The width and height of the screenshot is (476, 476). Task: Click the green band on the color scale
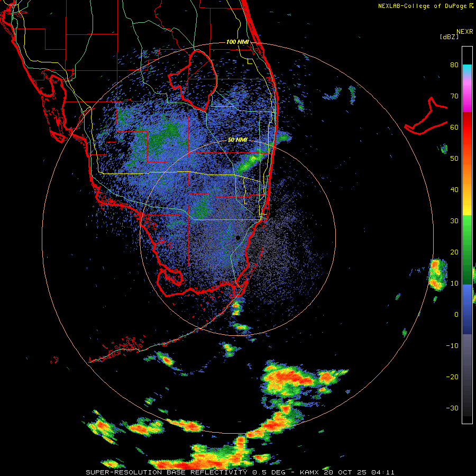[467, 250]
